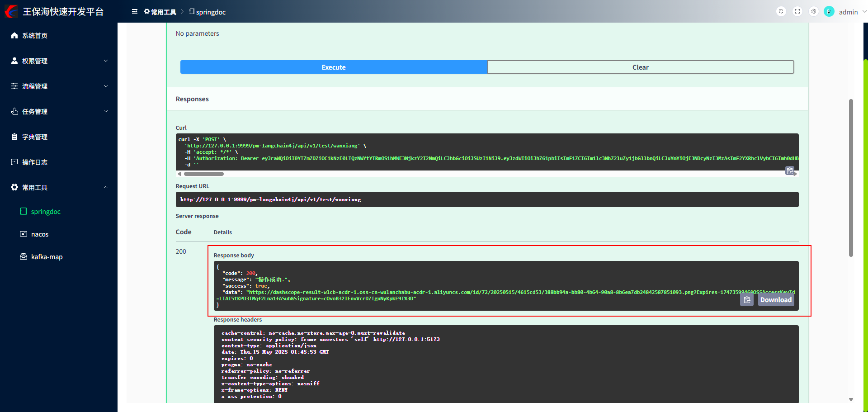
Task: Click the scrollbar down arrow
Action: coord(851,399)
